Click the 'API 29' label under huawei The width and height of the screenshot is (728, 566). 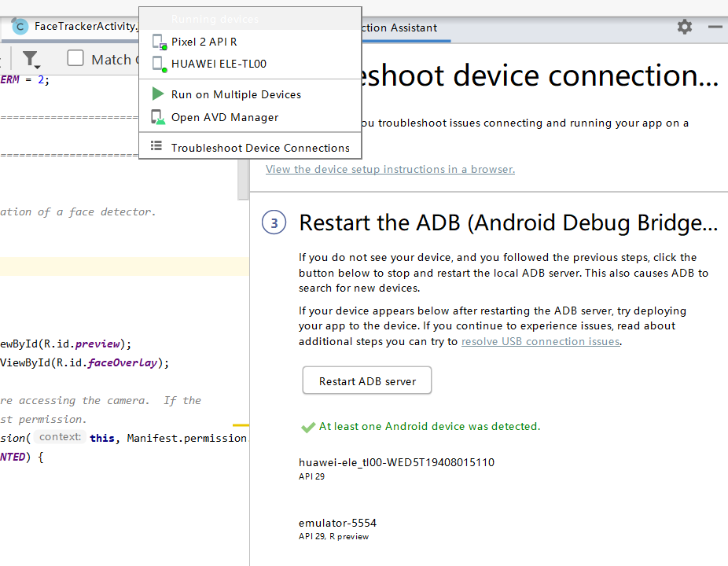pos(311,476)
